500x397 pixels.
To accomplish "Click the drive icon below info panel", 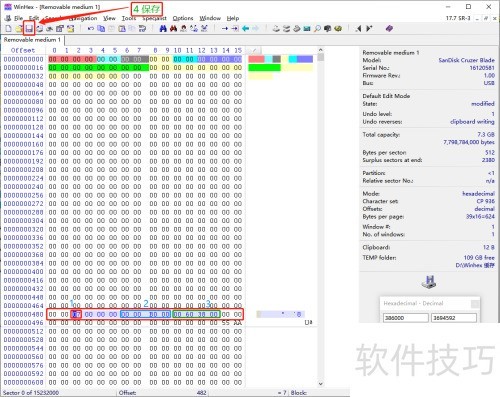I will tap(429, 282).
